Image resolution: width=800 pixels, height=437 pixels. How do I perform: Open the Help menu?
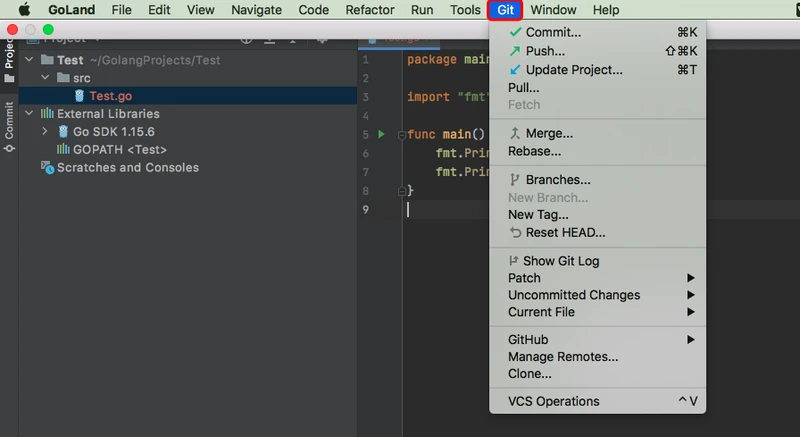(x=606, y=10)
